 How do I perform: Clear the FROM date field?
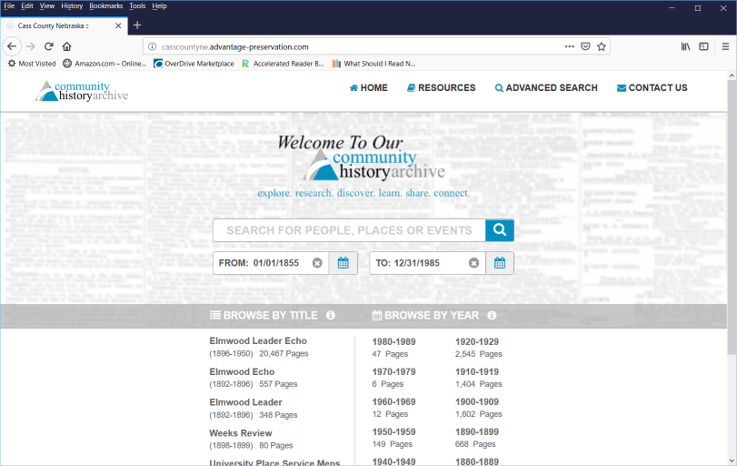(x=317, y=263)
